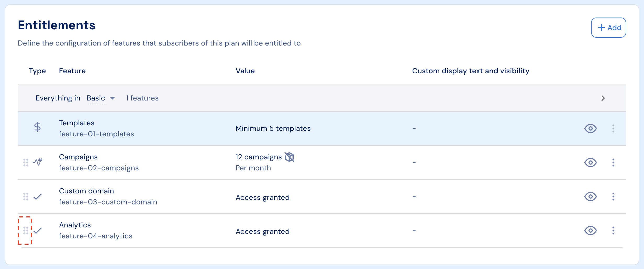644x269 pixels.
Task: Click the checkmark type icon for Analytics
Action: [x=37, y=231]
